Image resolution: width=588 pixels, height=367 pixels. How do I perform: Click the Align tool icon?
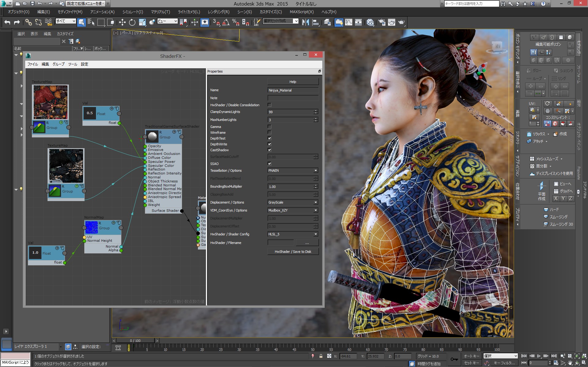tap(316, 22)
